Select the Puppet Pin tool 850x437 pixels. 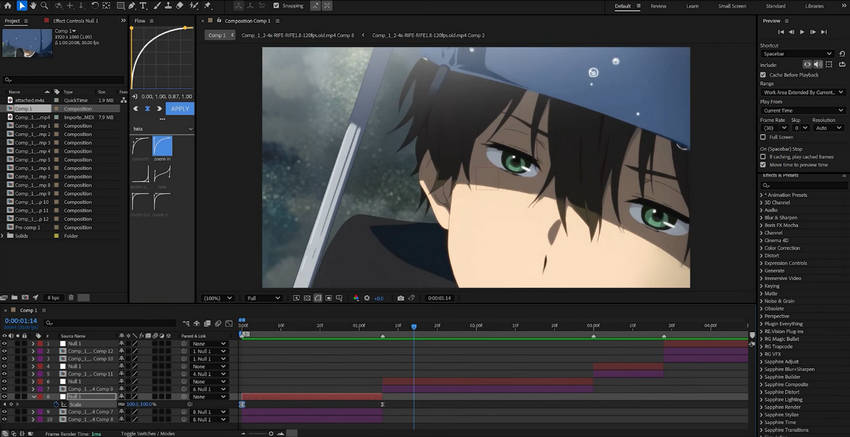tap(207, 5)
